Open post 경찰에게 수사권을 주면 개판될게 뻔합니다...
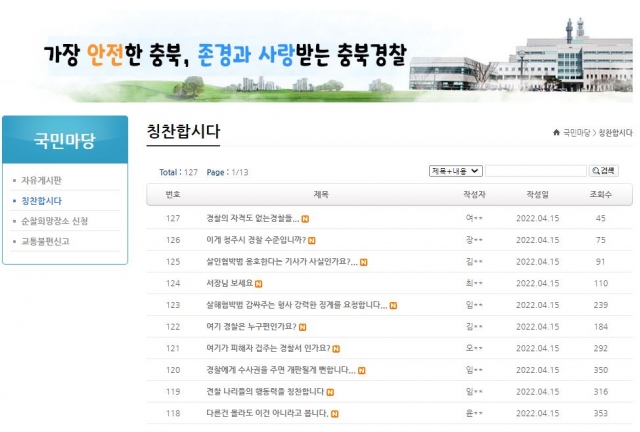 point(280,370)
